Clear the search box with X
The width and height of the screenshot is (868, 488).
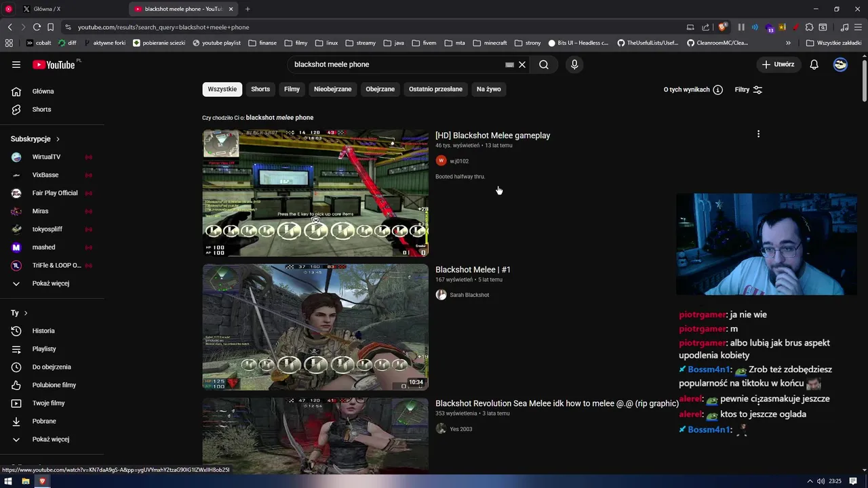[x=522, y=64]
